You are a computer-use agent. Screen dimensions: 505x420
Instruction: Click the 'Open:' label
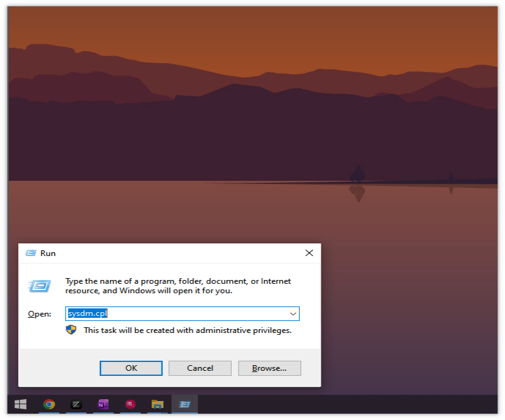tap(39, 314)
